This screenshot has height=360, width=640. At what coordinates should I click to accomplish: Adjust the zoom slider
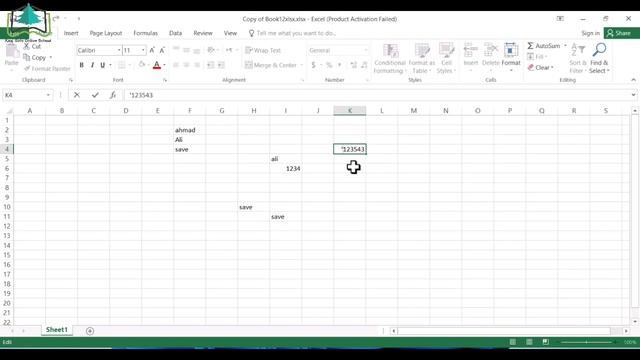pos(587,342)
